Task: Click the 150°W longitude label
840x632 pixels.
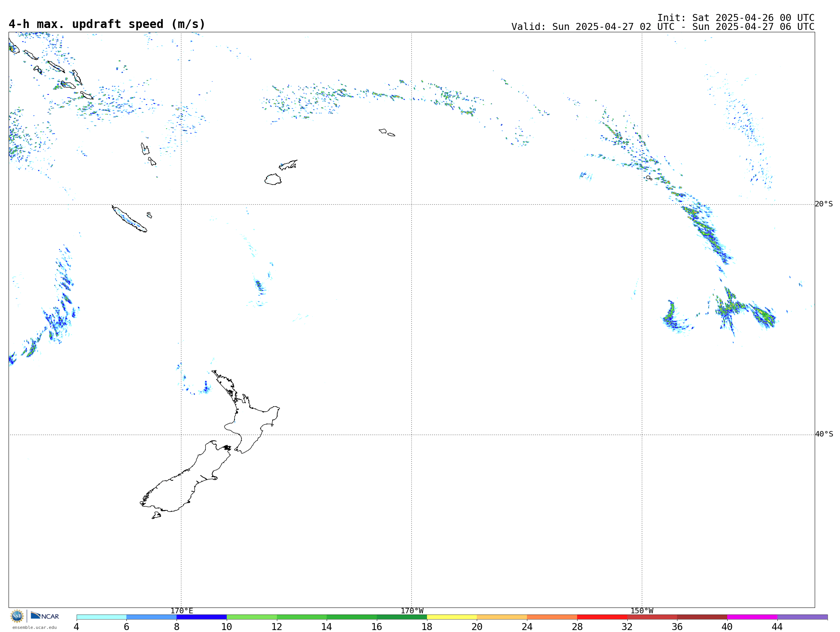Action: 642,611
